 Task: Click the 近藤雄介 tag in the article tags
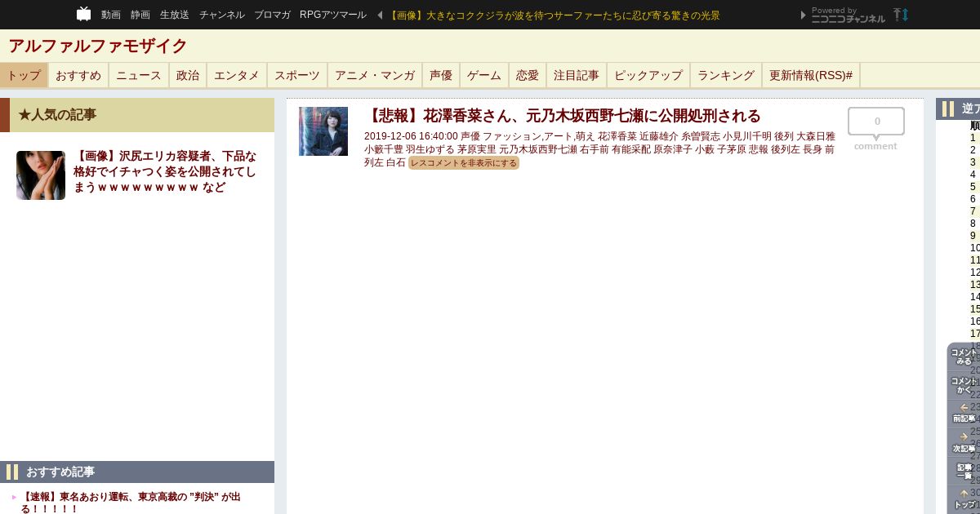(658, 136)
